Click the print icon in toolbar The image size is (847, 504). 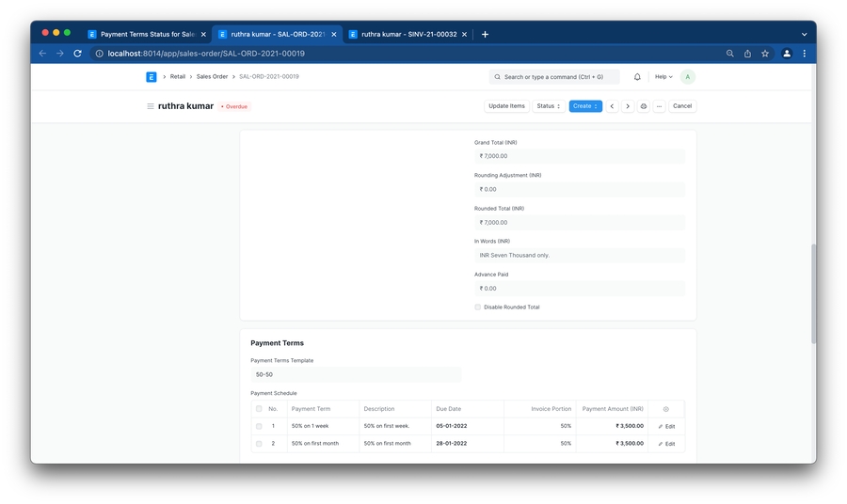click(x=644, y=106)
